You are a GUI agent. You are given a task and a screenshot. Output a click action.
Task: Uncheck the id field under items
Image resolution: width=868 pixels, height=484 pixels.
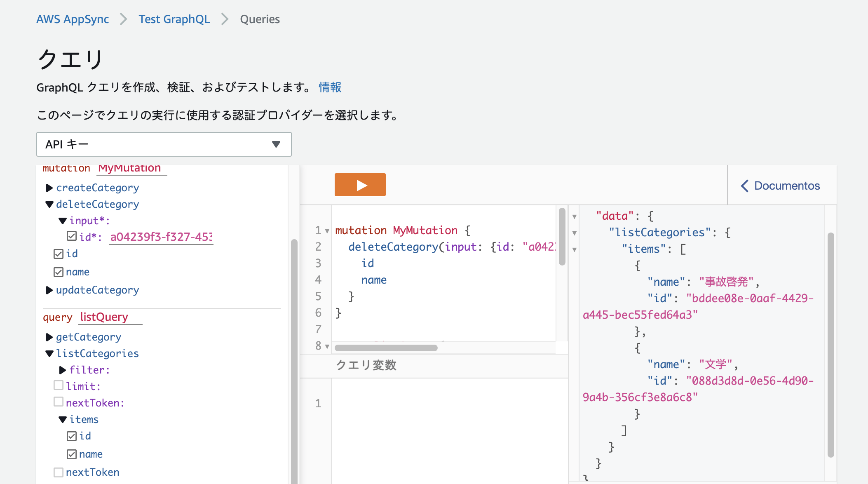click(x=72, y=436)
